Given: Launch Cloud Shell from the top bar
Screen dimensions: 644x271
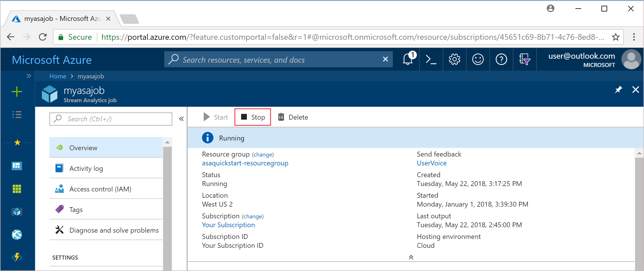Looking at the screenshot, I should click(x=431, y=59).
